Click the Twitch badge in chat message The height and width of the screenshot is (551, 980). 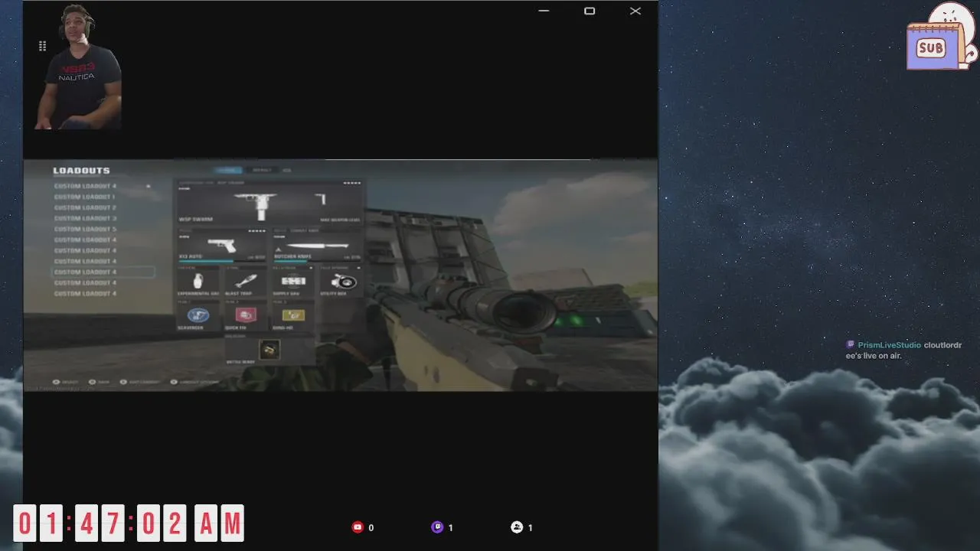click(x=850, y=345)
